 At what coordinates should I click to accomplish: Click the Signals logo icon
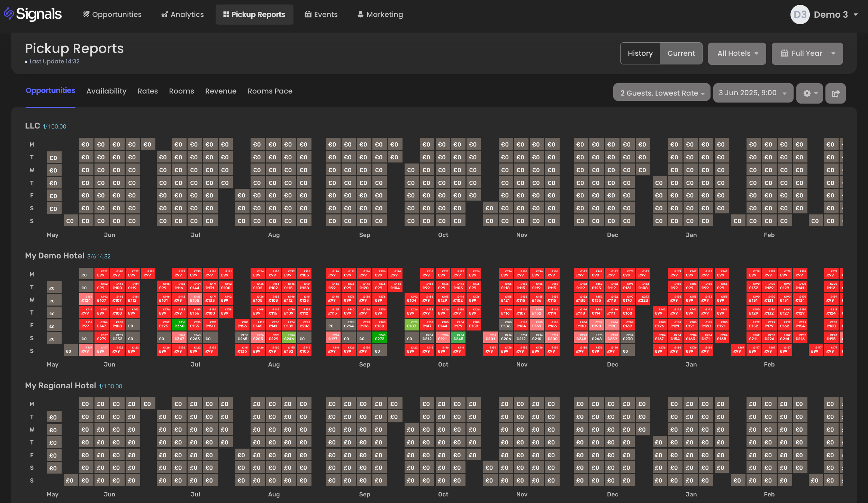click(x=9, y=14)
